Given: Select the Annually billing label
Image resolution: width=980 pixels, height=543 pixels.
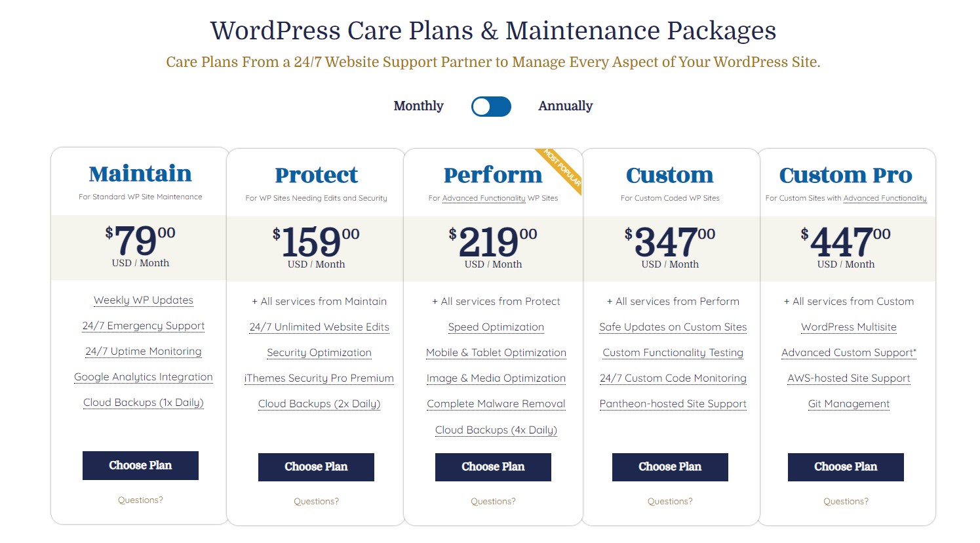Looking at the screenshot, I should [x=565, y=106].
